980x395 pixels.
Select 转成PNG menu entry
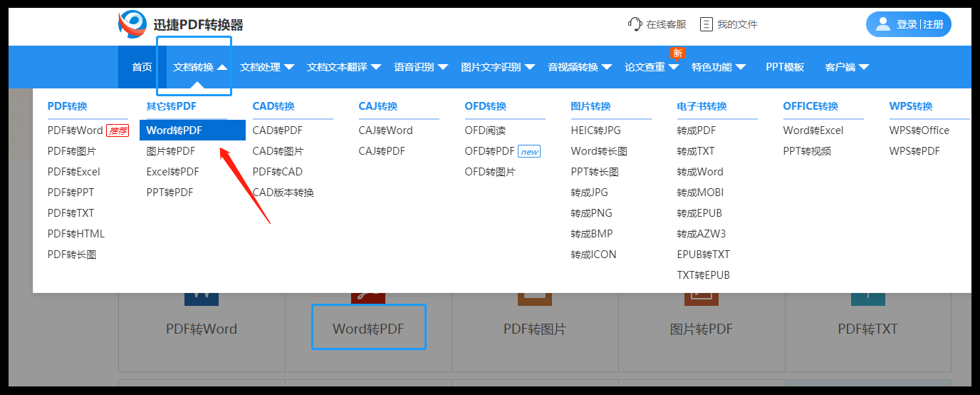[592, 213]
